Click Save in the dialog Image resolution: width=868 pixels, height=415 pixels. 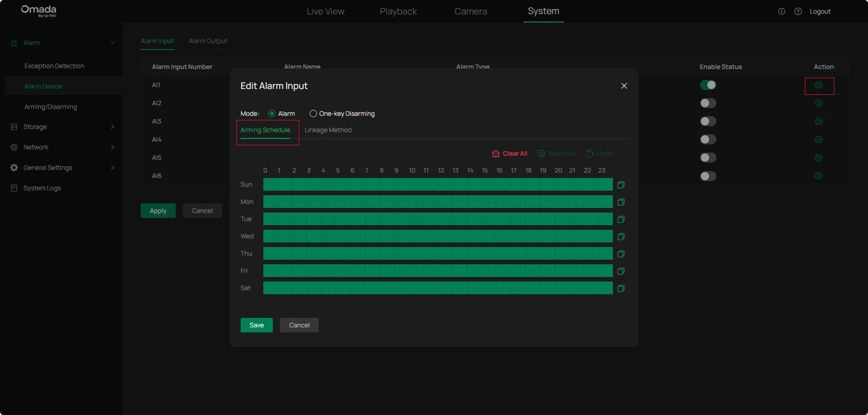[256, 325]
